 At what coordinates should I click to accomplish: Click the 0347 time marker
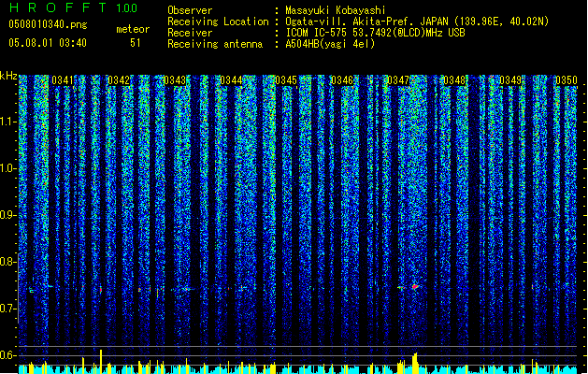pyautogui.click(x=398, y=80)
